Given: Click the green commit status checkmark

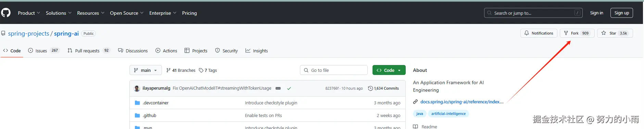Looking at the screenshot, I should pyautogui.click(x=289, y=88).
